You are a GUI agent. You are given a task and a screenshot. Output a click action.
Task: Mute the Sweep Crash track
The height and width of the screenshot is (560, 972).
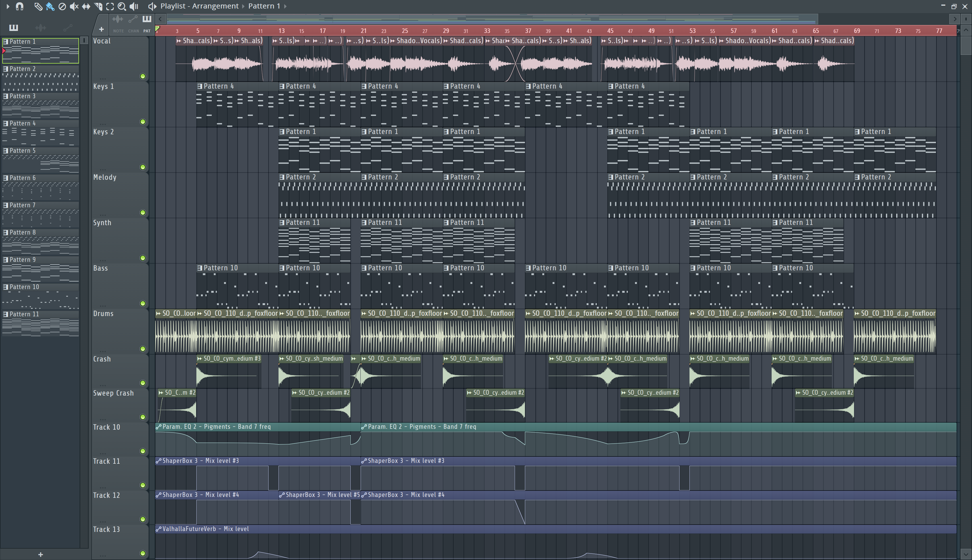(143, 417)
